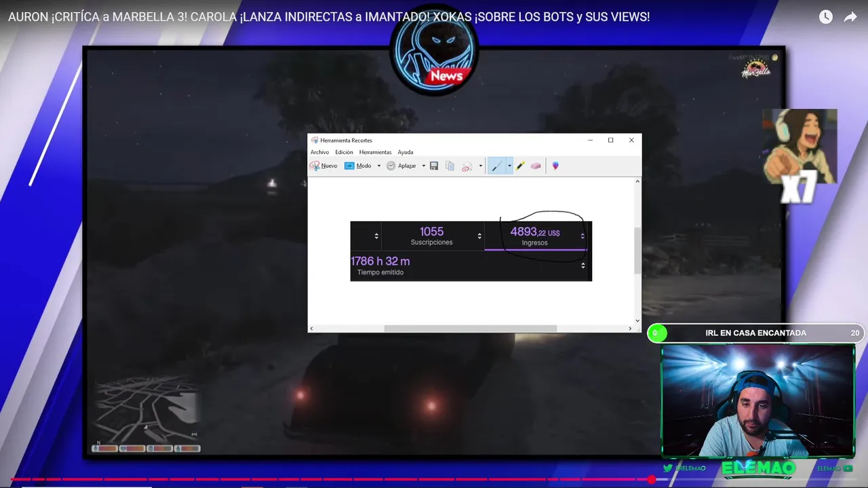Click the horizontal scrollbar thumb in the Recortes window
Image resolution: width=868 pixels, height=488 pixels.
[471, 329]
